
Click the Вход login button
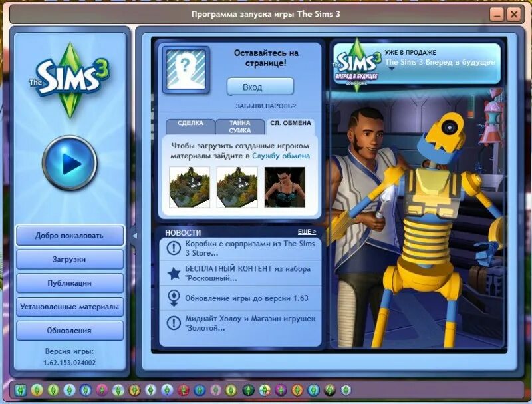(260, 87)
